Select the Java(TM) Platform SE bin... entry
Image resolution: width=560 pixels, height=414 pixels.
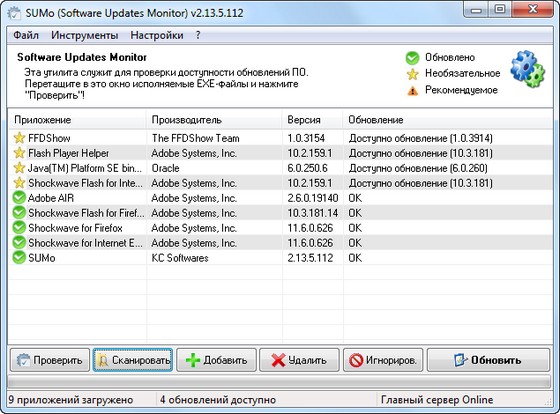(x=85, y=168)
